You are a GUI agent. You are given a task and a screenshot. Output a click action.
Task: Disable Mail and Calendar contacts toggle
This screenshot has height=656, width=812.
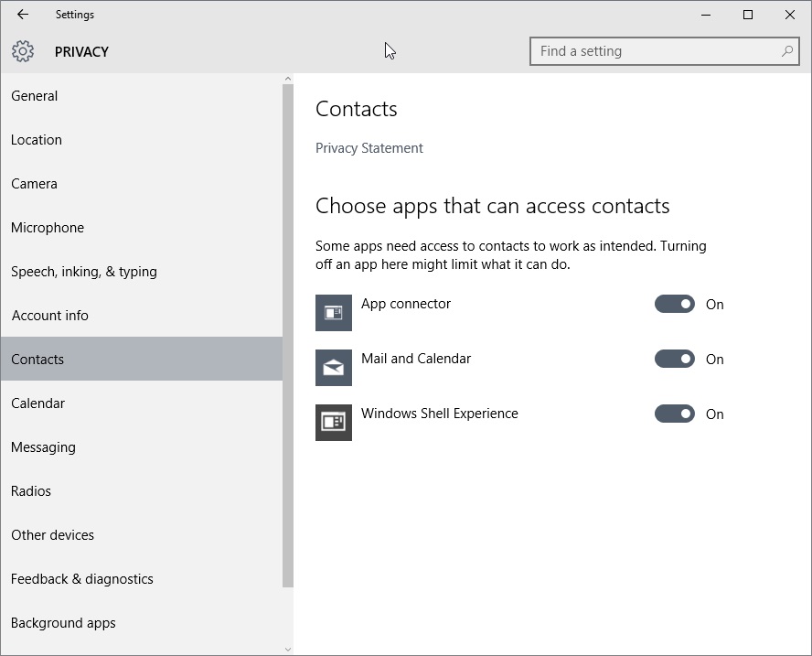[674, 359]
